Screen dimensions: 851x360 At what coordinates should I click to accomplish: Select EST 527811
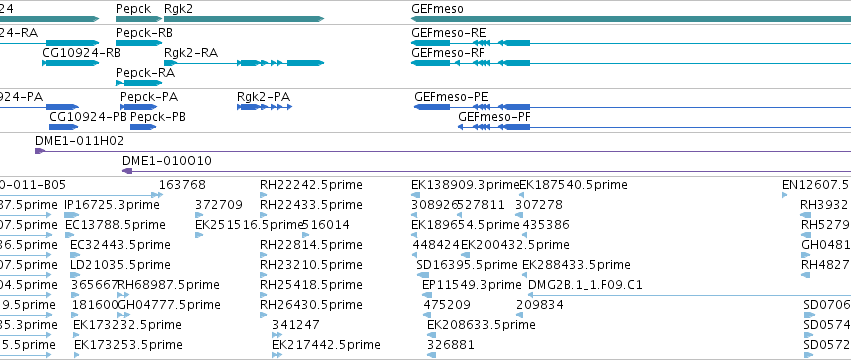pyautogui.click(x=481, y=205)
